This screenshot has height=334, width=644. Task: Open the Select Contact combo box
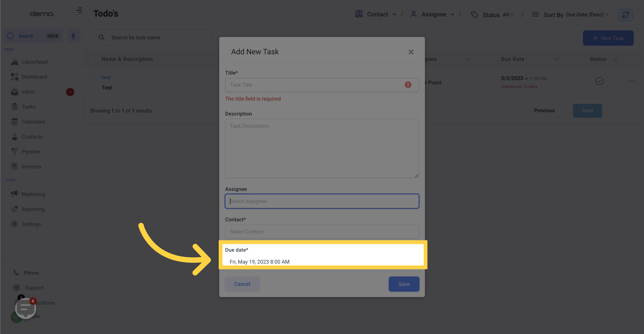tap(322, 232)
